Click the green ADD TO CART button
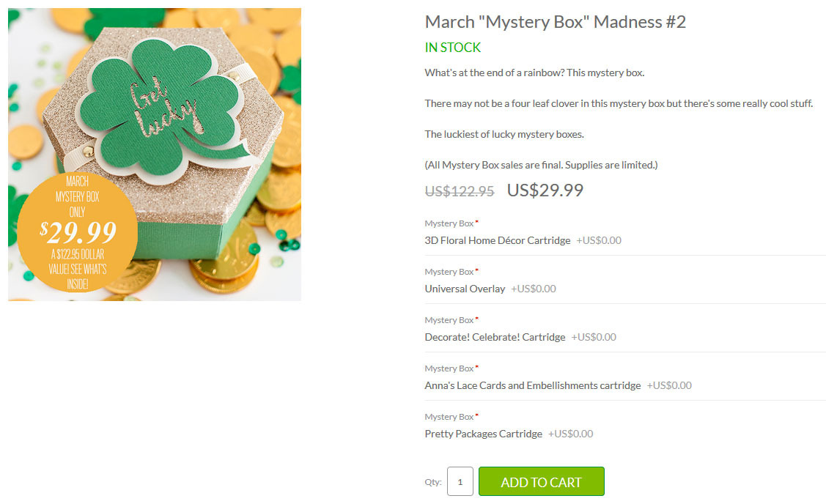The image size is (826, 504). (x=541, y=481)
